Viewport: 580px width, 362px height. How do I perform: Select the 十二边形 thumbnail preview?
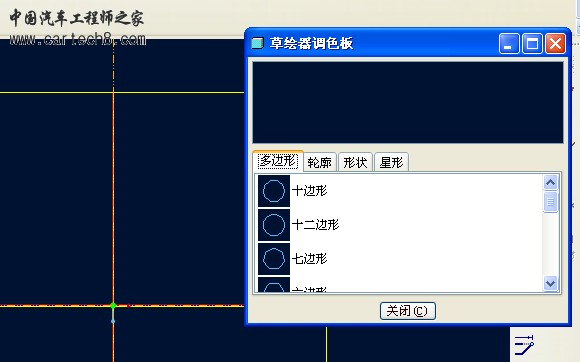pyautogui.click(x=274, y=225)
